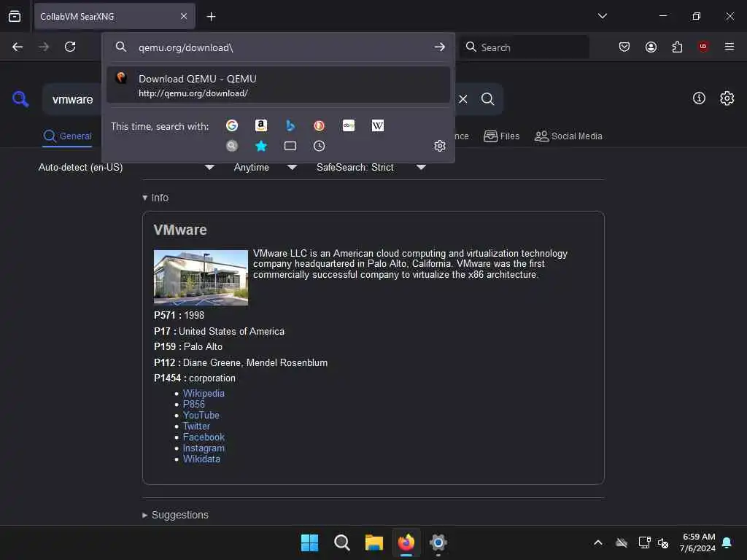Open the Twitter link

196,426
